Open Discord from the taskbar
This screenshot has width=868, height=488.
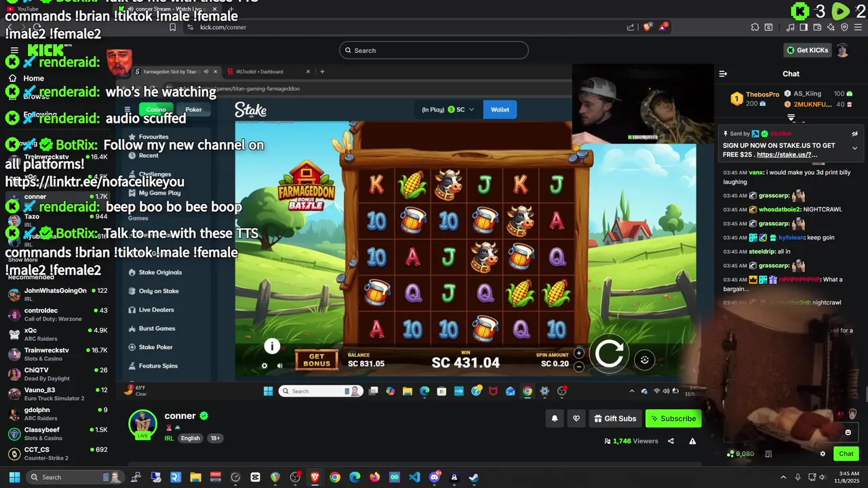(434, 477)
